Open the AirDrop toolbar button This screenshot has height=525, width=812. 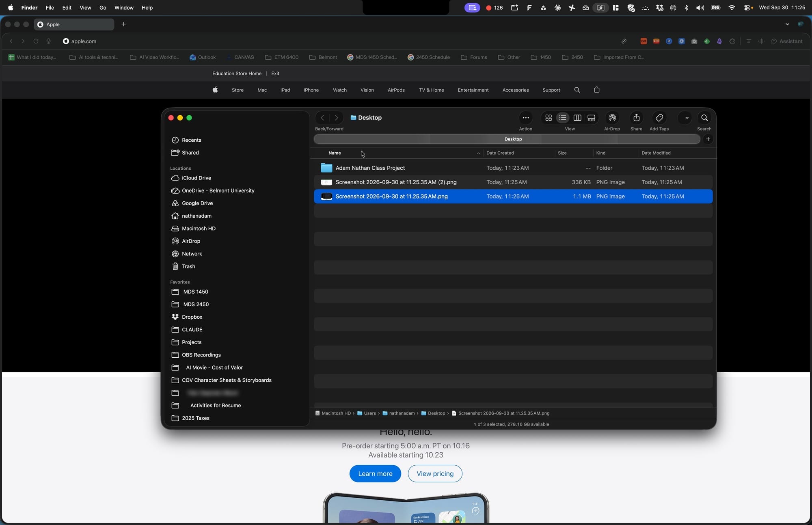[612, 118]
